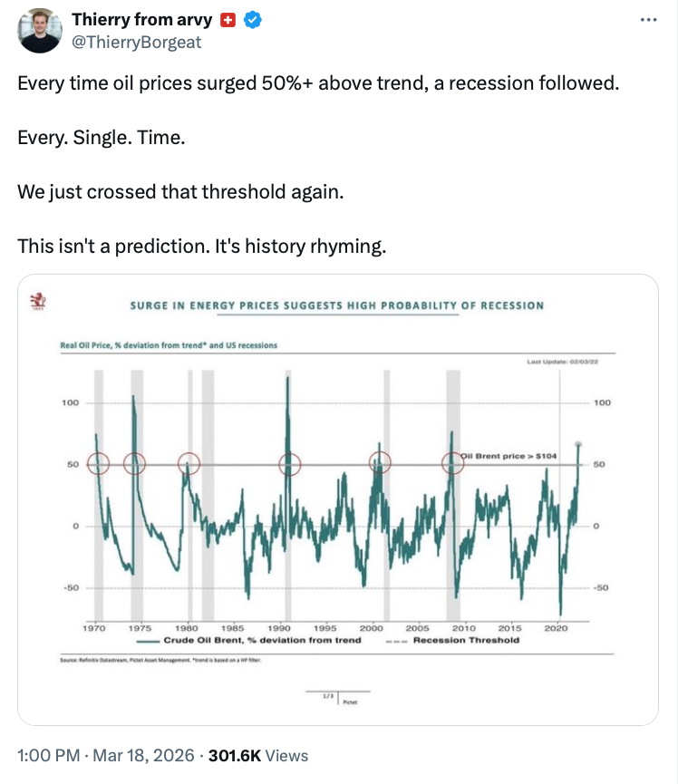Click the grey endpoint dot near 2022
Screen dimensions: 678x784
tap(578, 444)
